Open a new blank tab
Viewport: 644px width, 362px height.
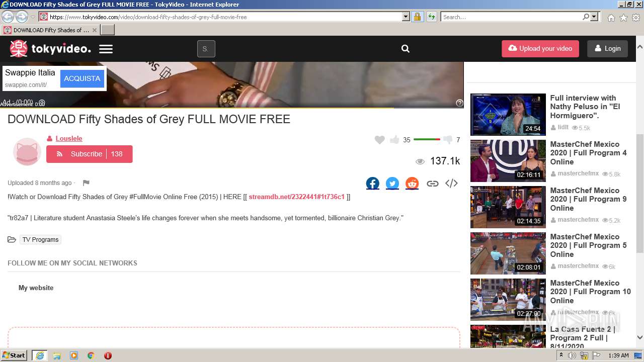click(x=108, y=30)
